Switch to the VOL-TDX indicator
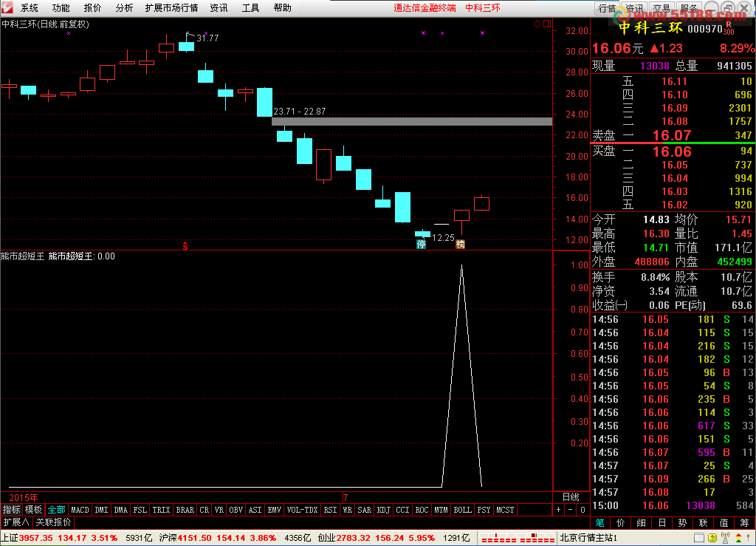Screen dimensions: 756x546 point(302,509)
